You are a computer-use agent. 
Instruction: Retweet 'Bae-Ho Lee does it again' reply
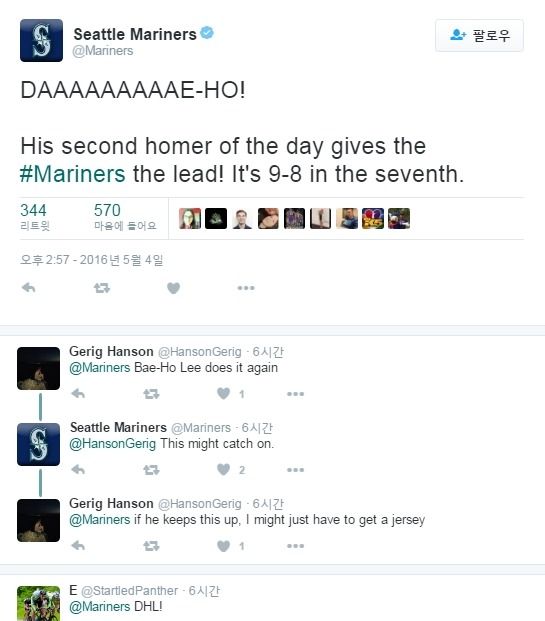pyautogui.click(x=151, y=394)
